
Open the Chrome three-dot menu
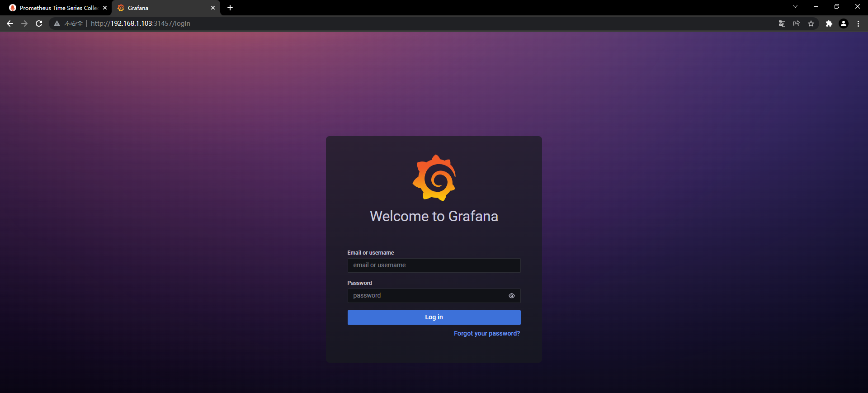coord(858,24)
